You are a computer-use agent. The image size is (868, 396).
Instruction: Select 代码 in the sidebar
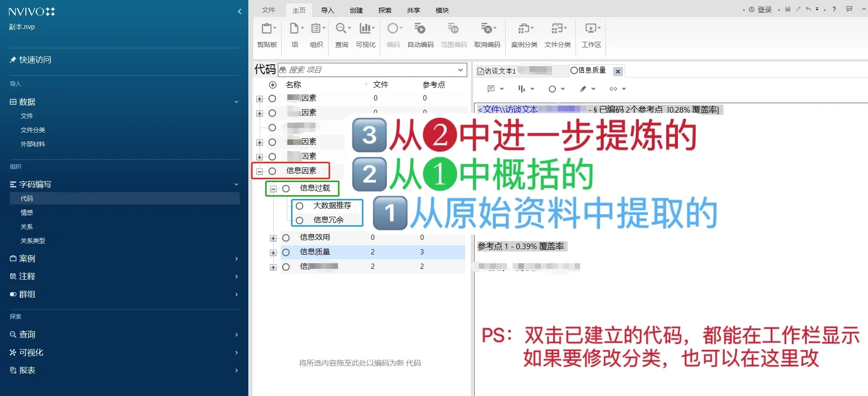[x=124, y=198]
